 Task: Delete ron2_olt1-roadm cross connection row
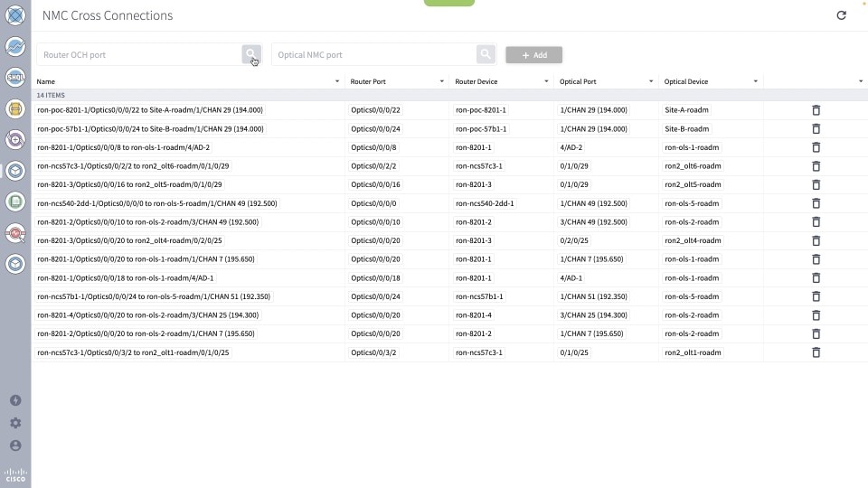click(x=816, y=352)
